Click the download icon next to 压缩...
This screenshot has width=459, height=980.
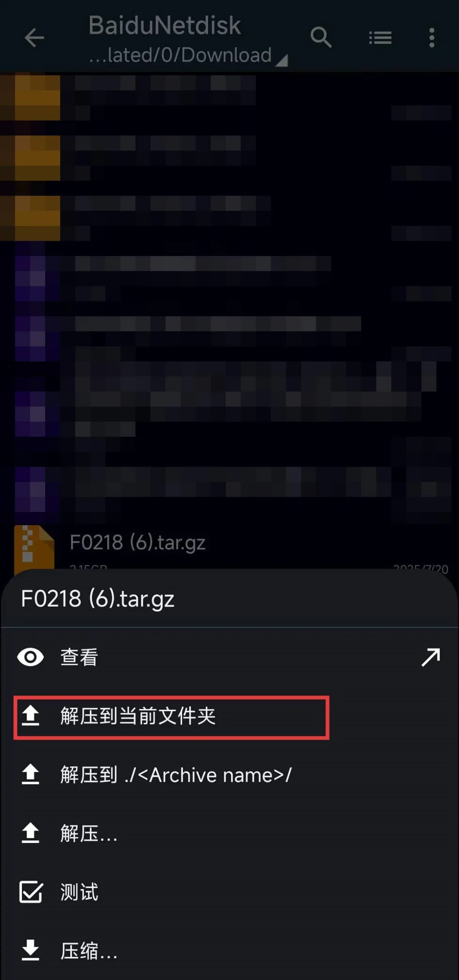coord(31,951)
